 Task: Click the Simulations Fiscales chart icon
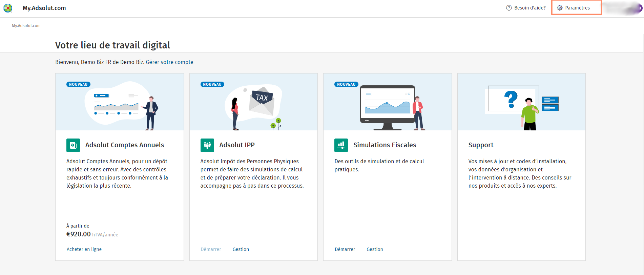click(x=341, y=145)
